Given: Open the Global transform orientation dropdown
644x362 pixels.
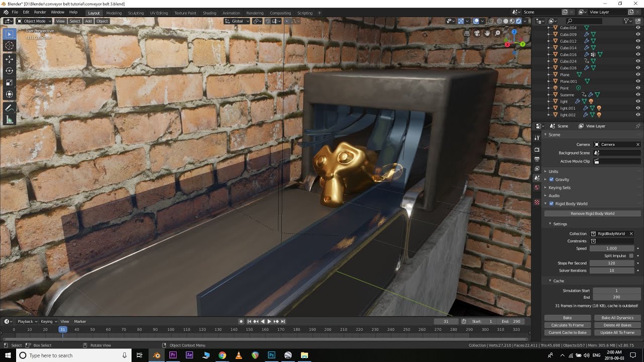Looking at the screenshot, I should (237, 21).
